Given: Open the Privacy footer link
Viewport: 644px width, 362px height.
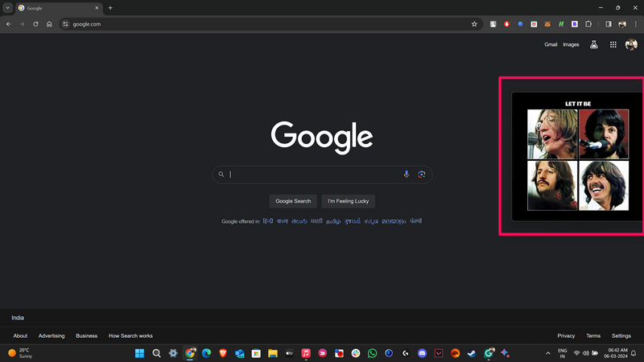Looking at the screenshot, I should pos(566,335).
